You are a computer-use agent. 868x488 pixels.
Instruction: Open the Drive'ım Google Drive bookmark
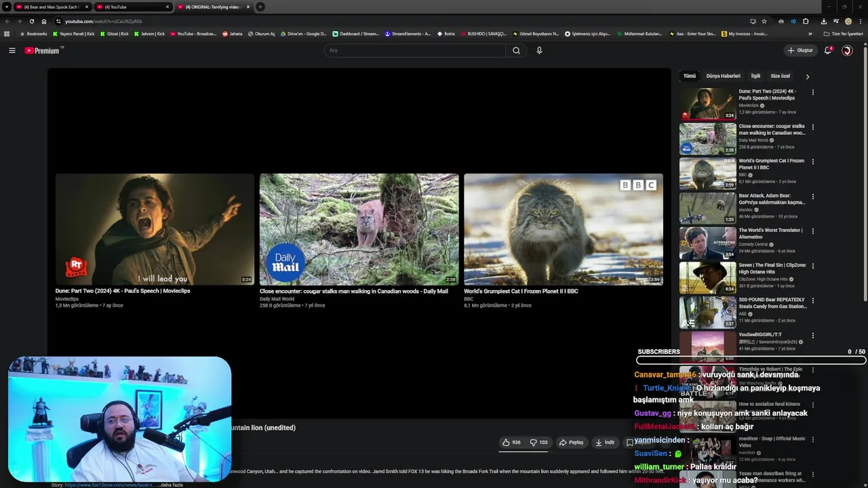[x=303, y=33]
